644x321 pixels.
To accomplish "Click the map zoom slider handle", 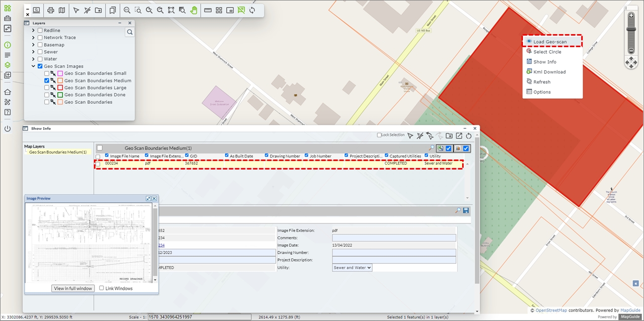I will (x=631, y=30).
